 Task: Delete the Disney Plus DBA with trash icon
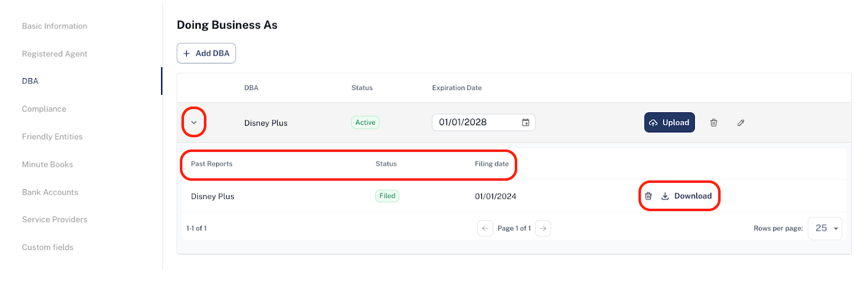tap(713, 123)
